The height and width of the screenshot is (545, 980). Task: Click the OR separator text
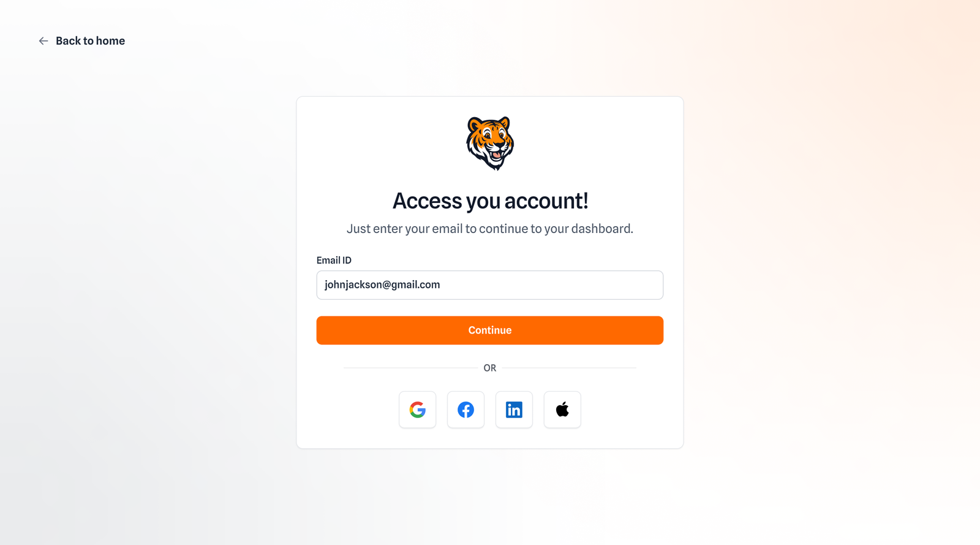pyautogui.click(x=490, y=368)
